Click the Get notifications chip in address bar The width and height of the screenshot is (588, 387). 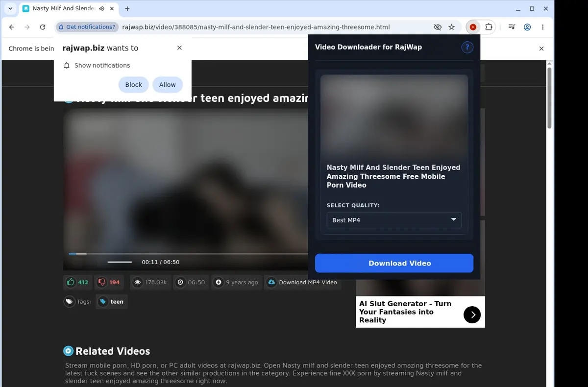[x=87, y=27]
